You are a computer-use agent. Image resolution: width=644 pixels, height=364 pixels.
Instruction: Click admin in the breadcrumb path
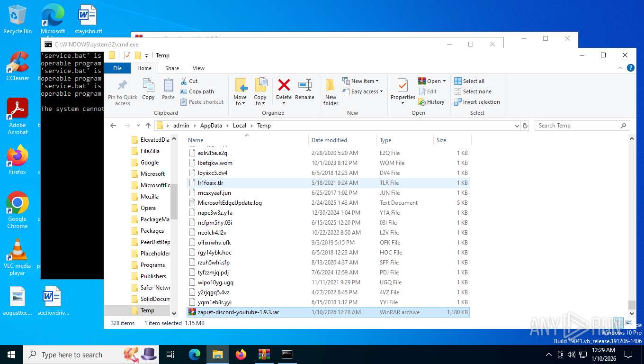click(181, 126)
